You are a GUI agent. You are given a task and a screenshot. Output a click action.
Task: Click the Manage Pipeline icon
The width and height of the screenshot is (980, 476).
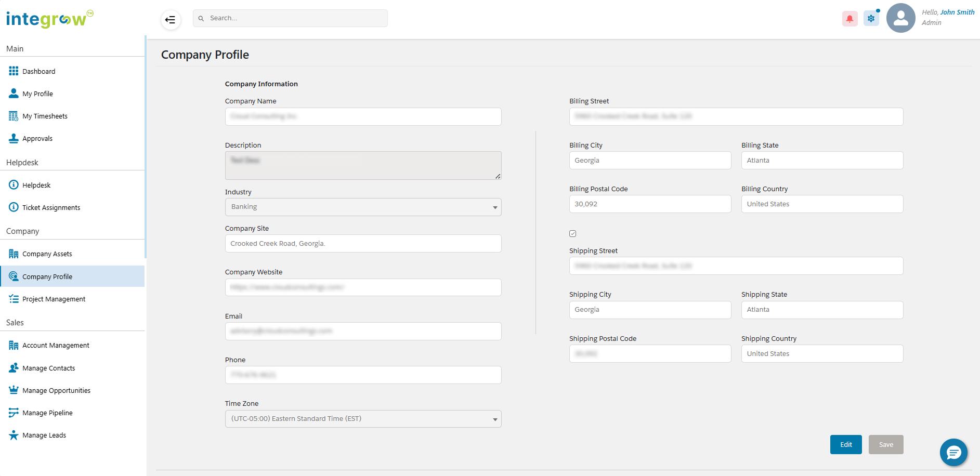pos(14,413)
